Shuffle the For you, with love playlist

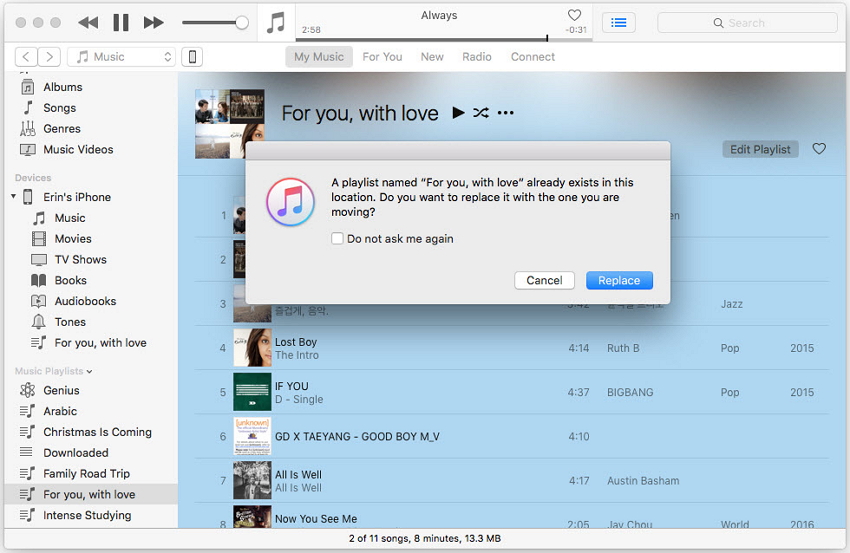[x=481, y=113]
